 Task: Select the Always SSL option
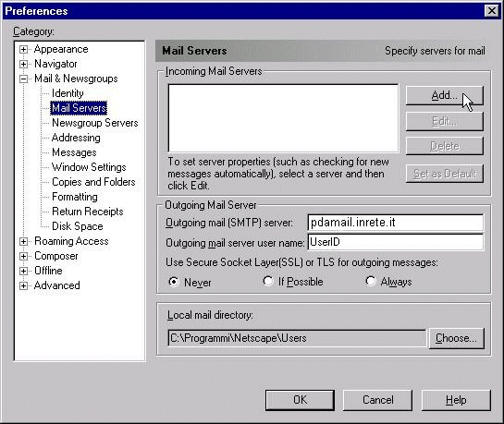[x=370, y=281]
